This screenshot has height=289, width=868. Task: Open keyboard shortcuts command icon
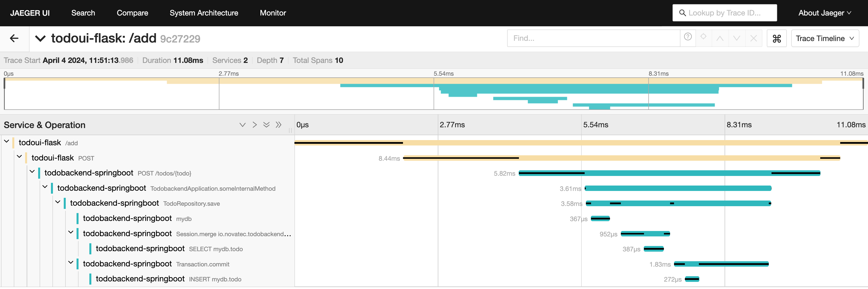[x=776, y=38]
